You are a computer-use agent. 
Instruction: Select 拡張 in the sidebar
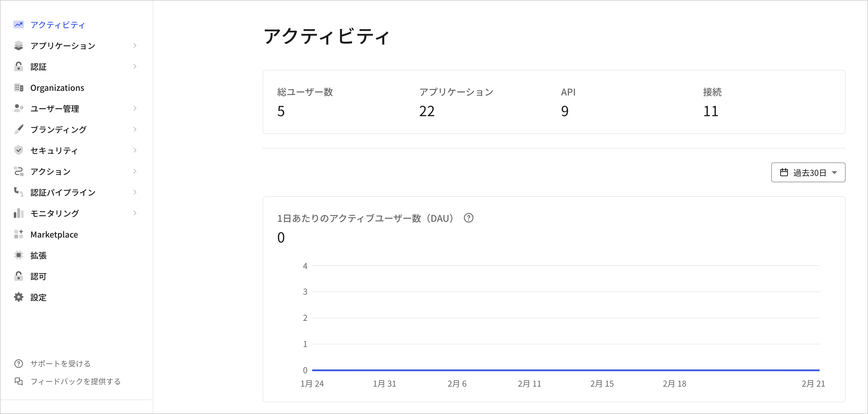point(38,255)
